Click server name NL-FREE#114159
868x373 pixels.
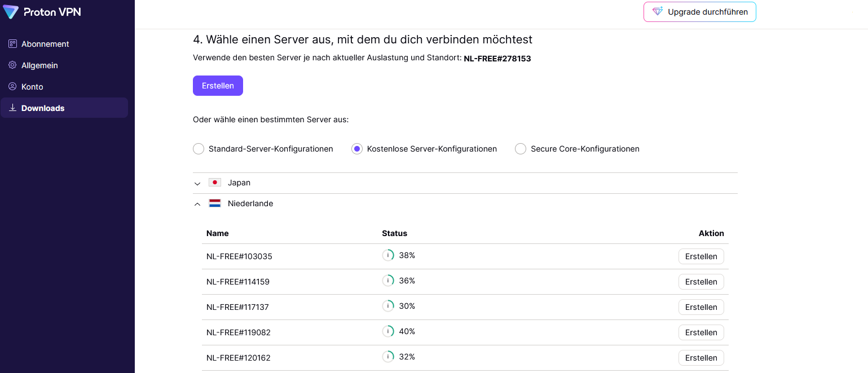pos(238,282)
